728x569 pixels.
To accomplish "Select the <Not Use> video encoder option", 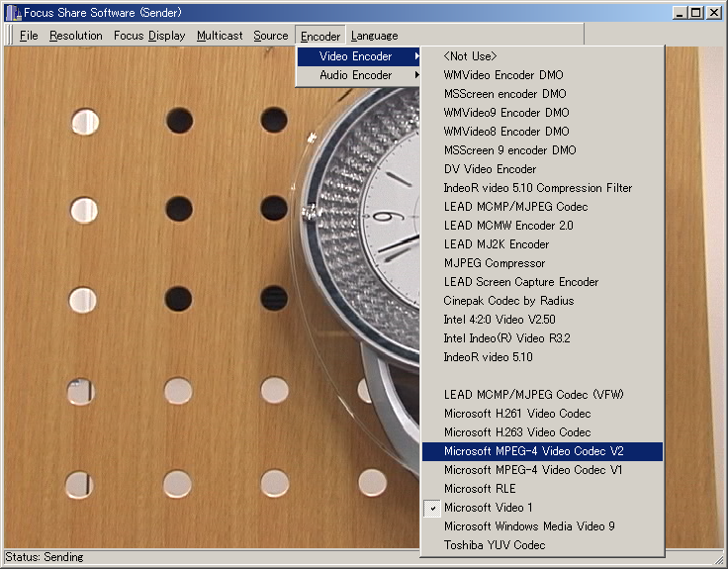I will pyautogui.click(x=471, y=56).
